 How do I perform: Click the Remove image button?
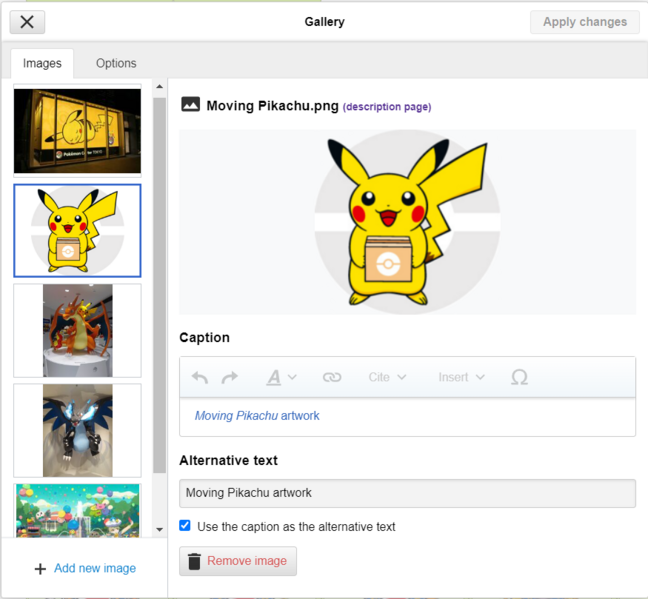tap(238, 561)
